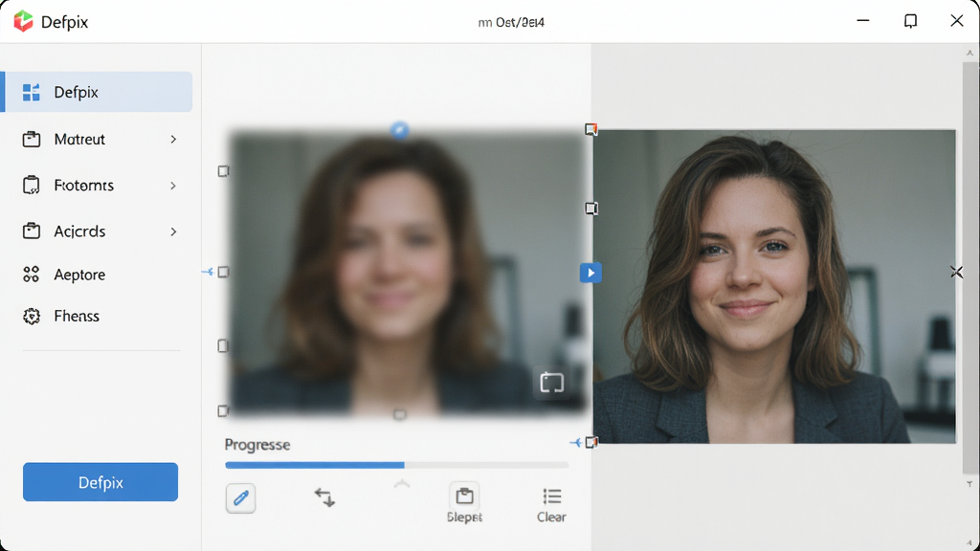Viewport: 980px width, 551px height.
Task: Click the blue arrow marker left of blurred image
Action: tap(208, 272)
